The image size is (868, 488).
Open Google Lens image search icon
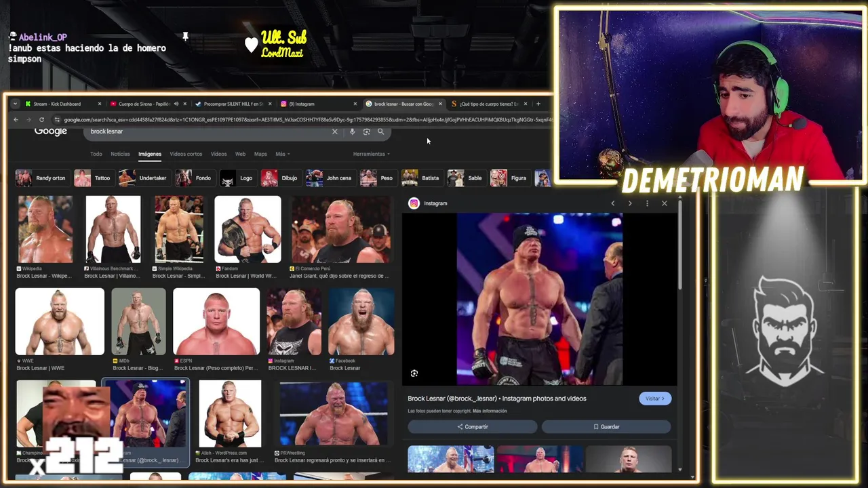[x=366, y=131]
